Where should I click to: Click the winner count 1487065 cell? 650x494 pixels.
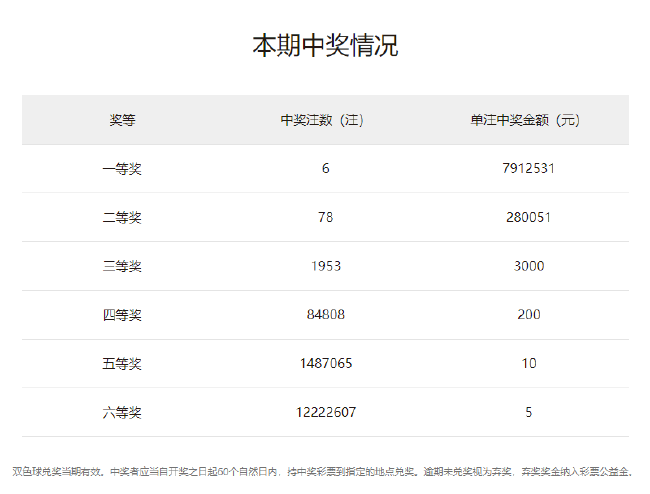pyautogui.click(x=325, y=363)
